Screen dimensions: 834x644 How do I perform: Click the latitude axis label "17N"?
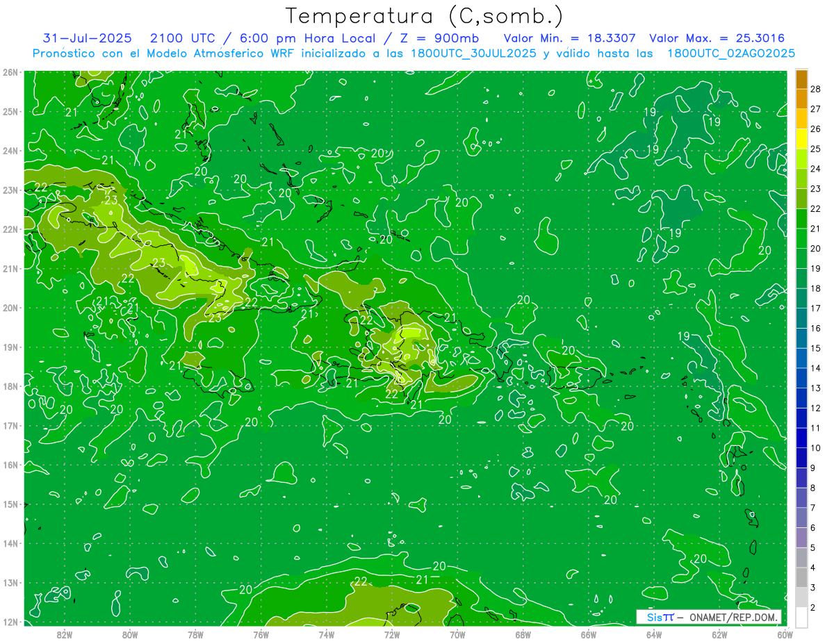tap(10, 426)
